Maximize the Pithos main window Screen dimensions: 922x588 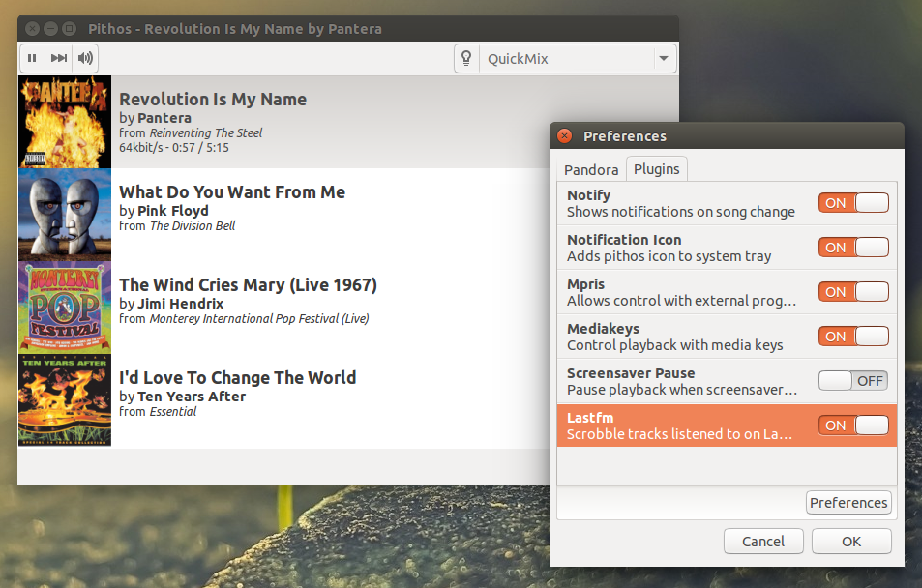pyautogui.click(x=70, y=28)
